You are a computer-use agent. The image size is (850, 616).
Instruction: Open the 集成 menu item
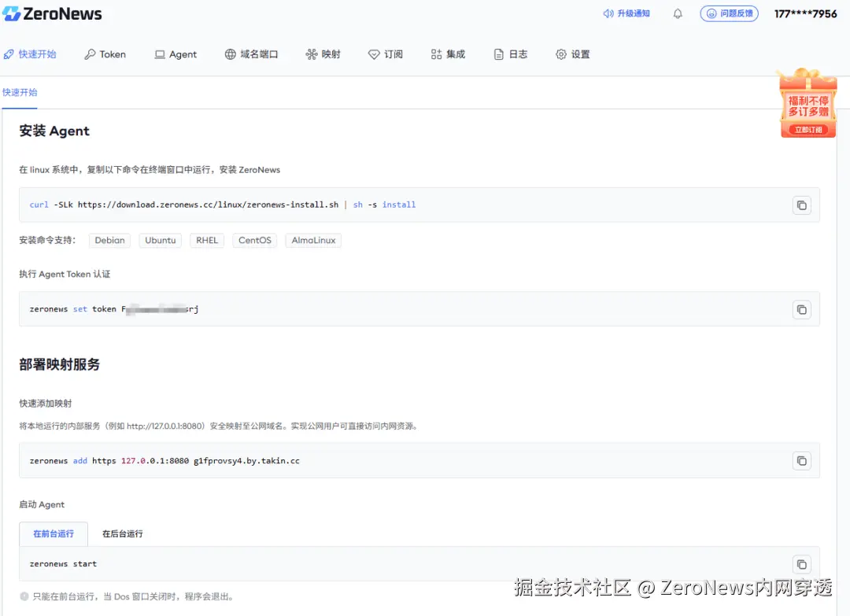coord(449,54)
